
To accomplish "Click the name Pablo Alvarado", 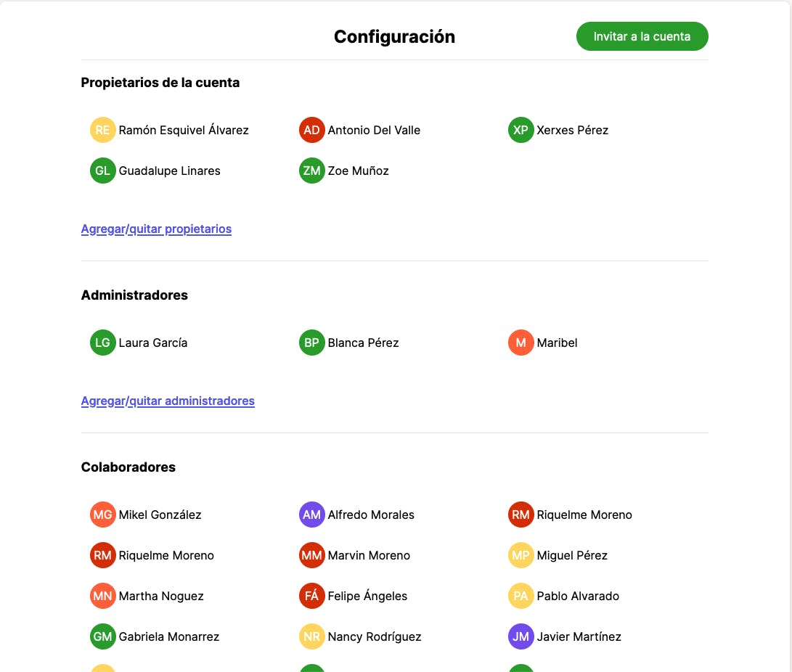I will (x=578, y=597).
